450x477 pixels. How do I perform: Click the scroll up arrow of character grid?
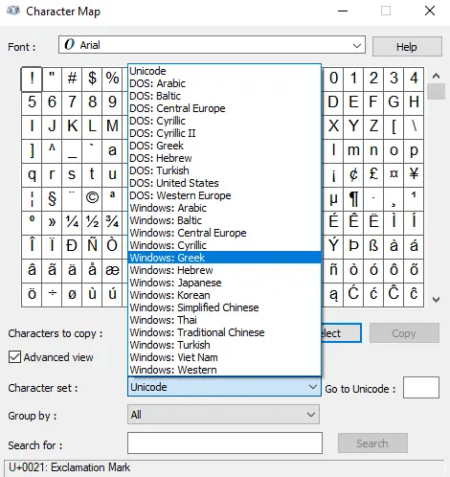tap(436, 76)
